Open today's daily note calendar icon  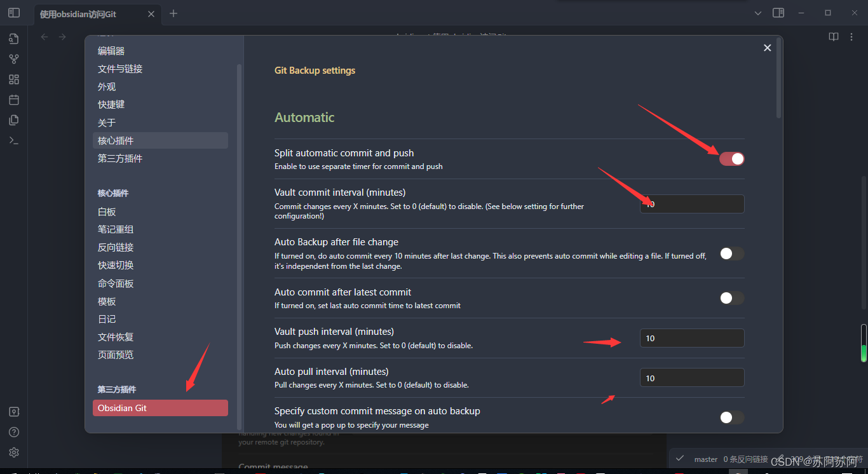coord(14,100)
